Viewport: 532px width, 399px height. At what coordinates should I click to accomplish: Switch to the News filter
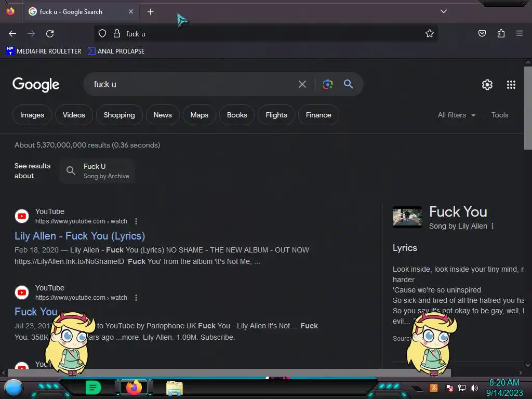click(x=163, y=115)
